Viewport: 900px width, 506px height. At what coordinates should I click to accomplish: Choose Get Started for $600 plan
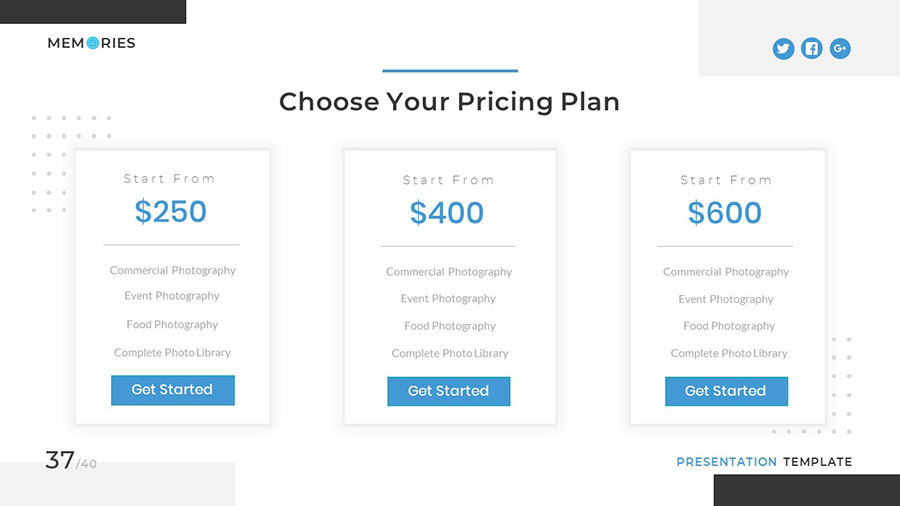726,391
